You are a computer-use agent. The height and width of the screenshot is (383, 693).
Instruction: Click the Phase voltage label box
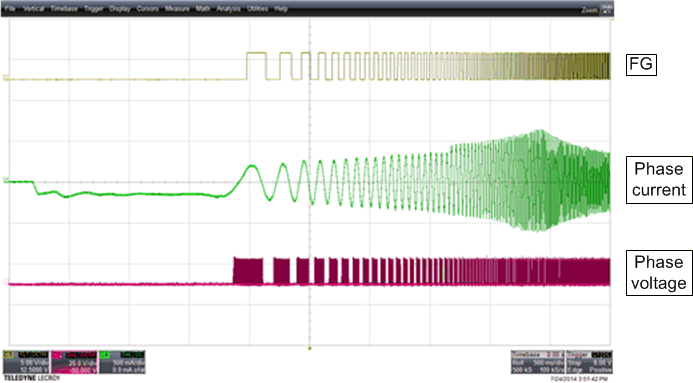[x=659, y=273]
